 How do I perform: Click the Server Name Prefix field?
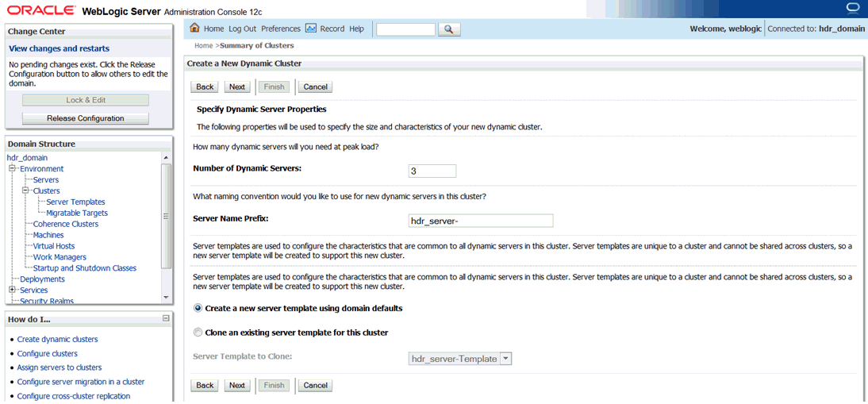click(x=481, y=221)
